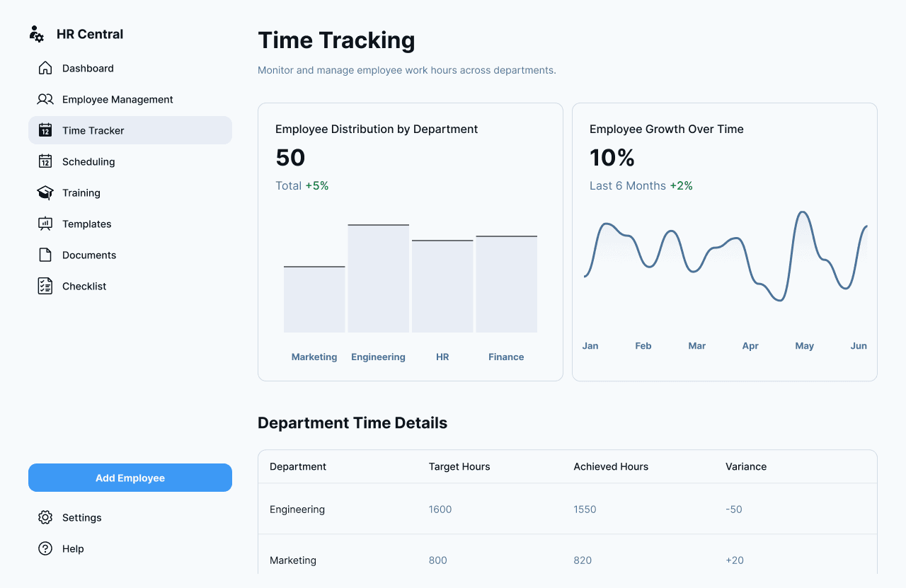Open the Documents file icon
906x588 pixels.
[45, 255]
